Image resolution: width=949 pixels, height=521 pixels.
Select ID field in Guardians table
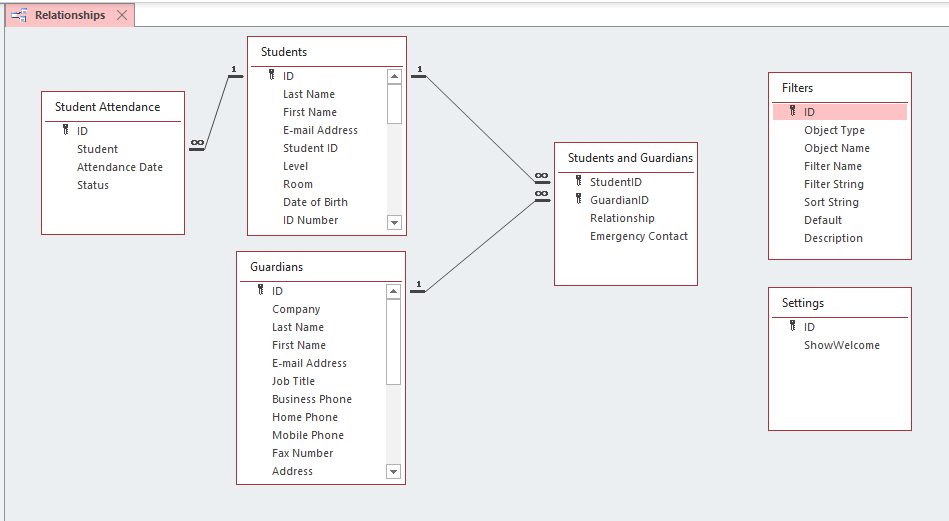tap(277, 291)
